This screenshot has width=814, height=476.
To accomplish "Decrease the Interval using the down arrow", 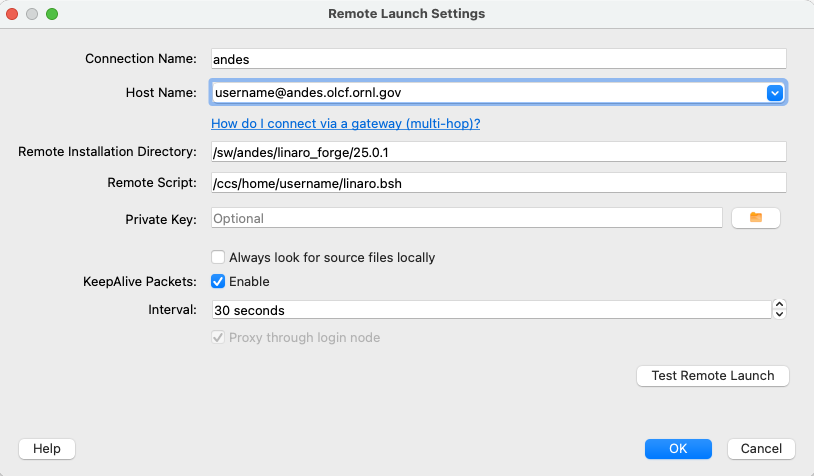I will coord(780,315).
